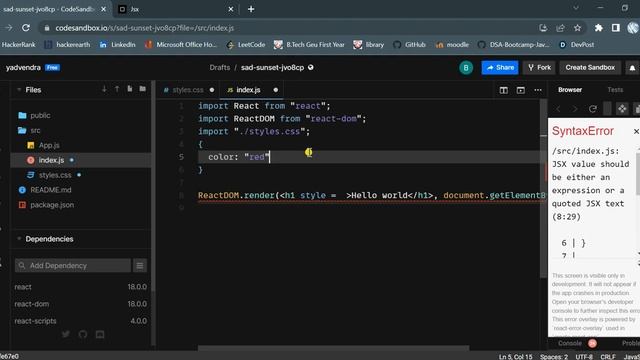This screenshot has height=360, width=640.
Task: Open the Console panel tab
Action: click(x=570, y=343)
